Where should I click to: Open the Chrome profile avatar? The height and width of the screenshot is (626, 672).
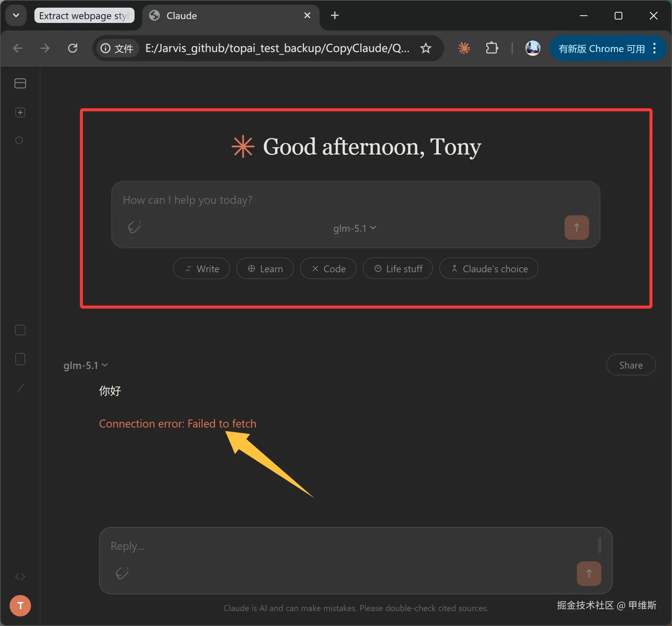coord(533,48)
